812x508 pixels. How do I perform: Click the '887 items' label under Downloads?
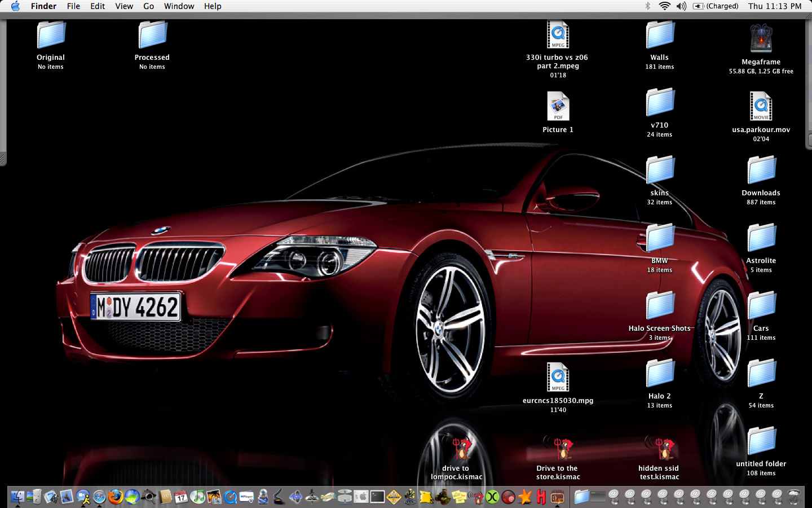point(761,202)
